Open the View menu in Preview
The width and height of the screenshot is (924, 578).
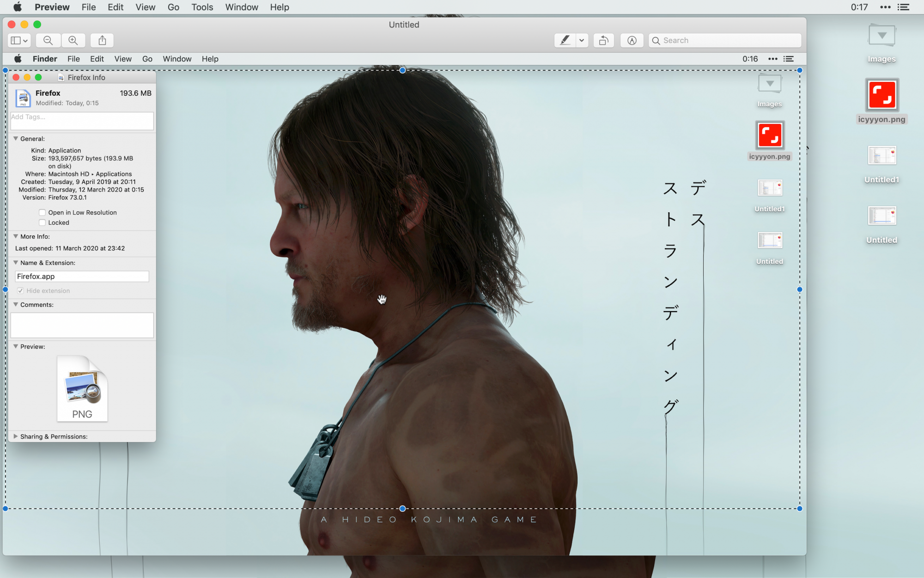(x=146, y=7)
